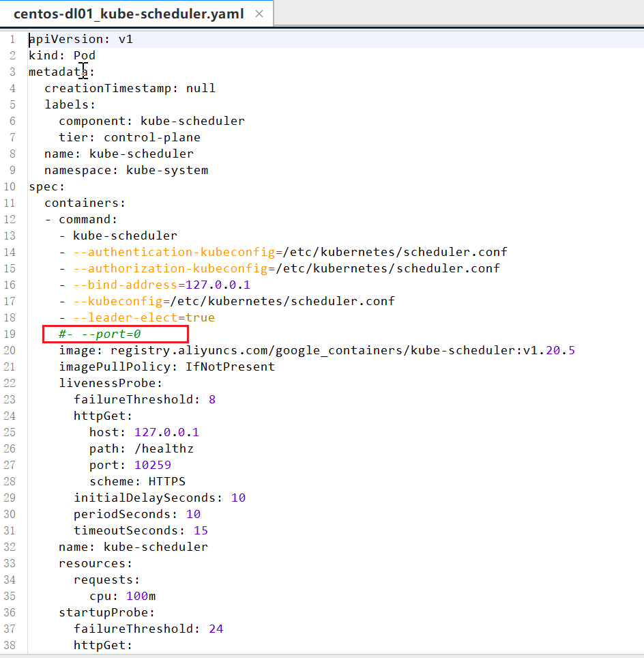644x658 pixels.
Task: Click 'periodSeconds: 10' line
Action: coord(137,514)
